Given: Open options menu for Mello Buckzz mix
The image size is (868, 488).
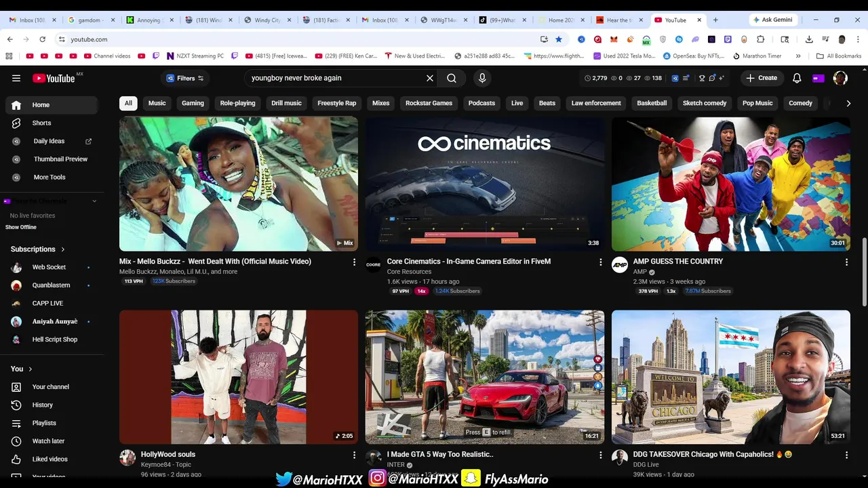Looking at the screenshot, I should 354,262.
